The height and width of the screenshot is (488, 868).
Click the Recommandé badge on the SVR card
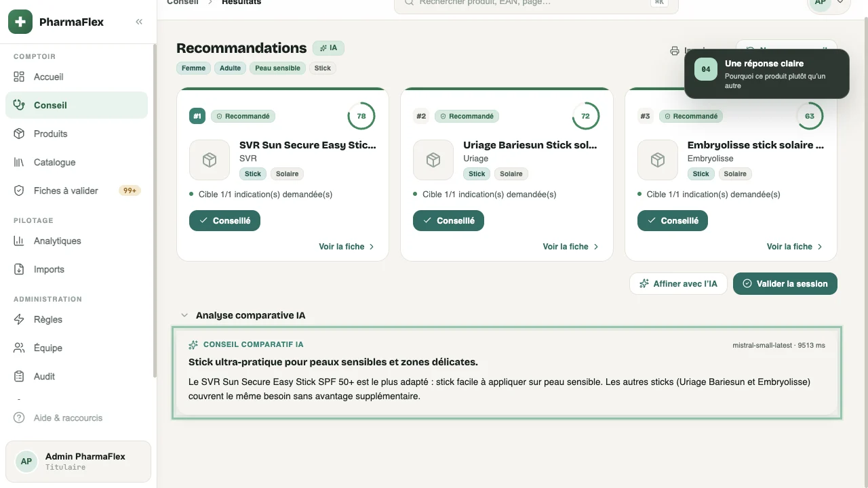[243, 116]
